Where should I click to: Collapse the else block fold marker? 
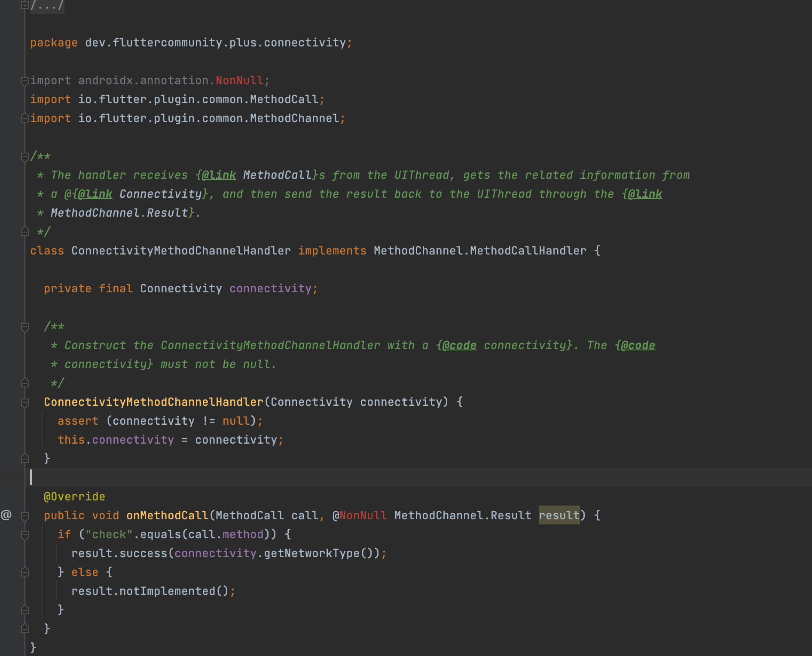click(x=25, y=572)
